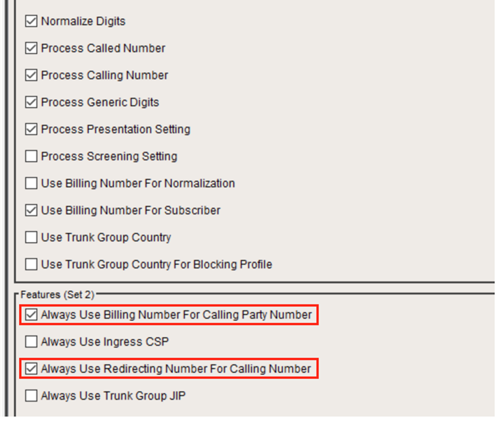Enable Process Screening Setting checkbox
This screenshot has height=424, width=504.
click(31, 157)
